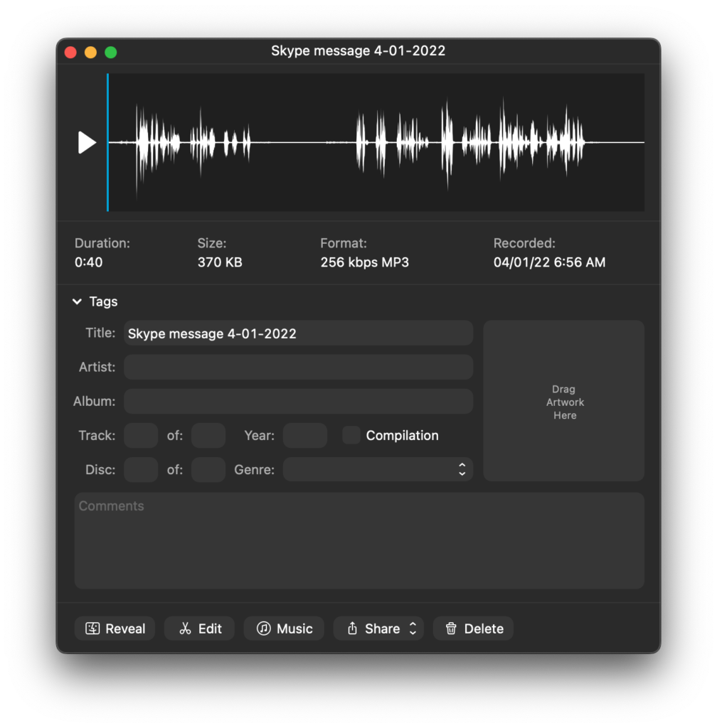Focus the Album text field
Viewport: 717px width, 728px height.
pyautogui.click(x=299, y=402)
